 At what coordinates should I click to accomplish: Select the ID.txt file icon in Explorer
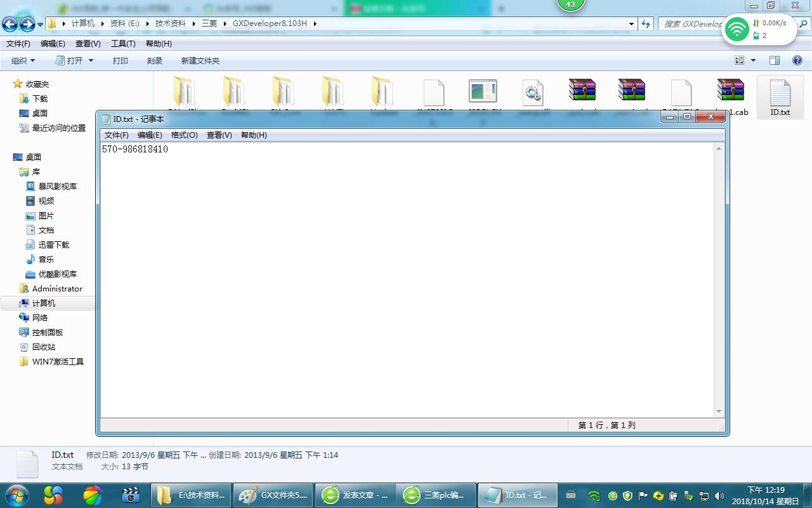point(780,94)
